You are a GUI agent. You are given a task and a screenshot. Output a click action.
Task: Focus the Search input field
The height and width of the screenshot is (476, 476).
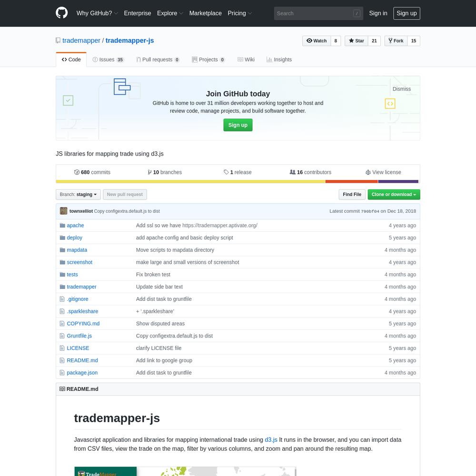coord(318,13)
